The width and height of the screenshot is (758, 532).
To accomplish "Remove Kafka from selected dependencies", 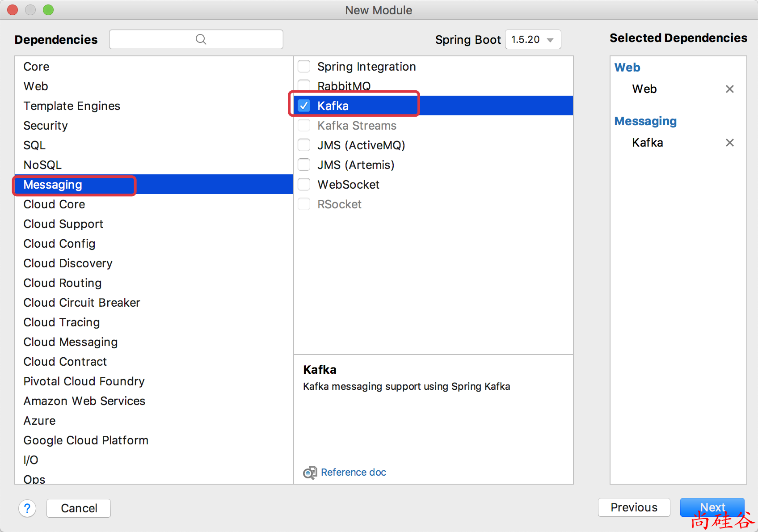I will pyautogui.click(x=730, y=143).
